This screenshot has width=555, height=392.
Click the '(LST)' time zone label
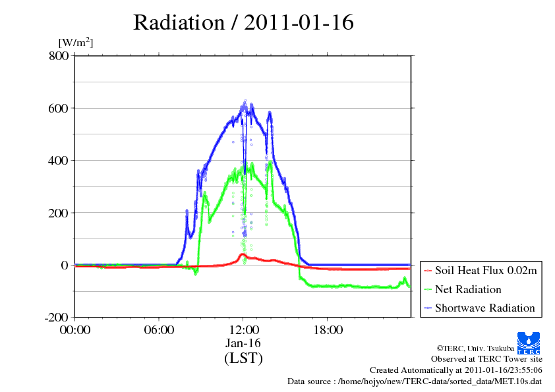point(243,358)
